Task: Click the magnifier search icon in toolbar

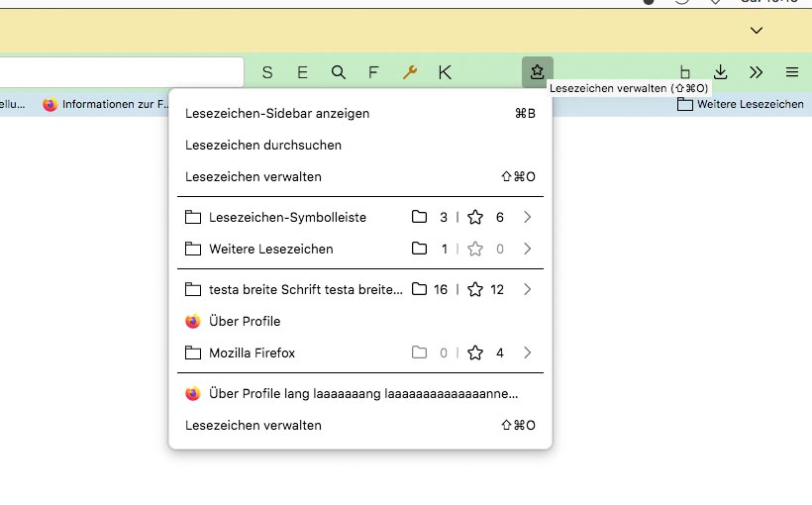Action: click(x=339, y=71)
